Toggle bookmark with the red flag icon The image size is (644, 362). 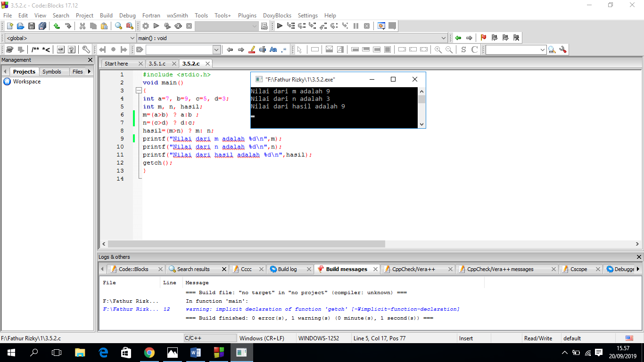click(x=483, y=38)
